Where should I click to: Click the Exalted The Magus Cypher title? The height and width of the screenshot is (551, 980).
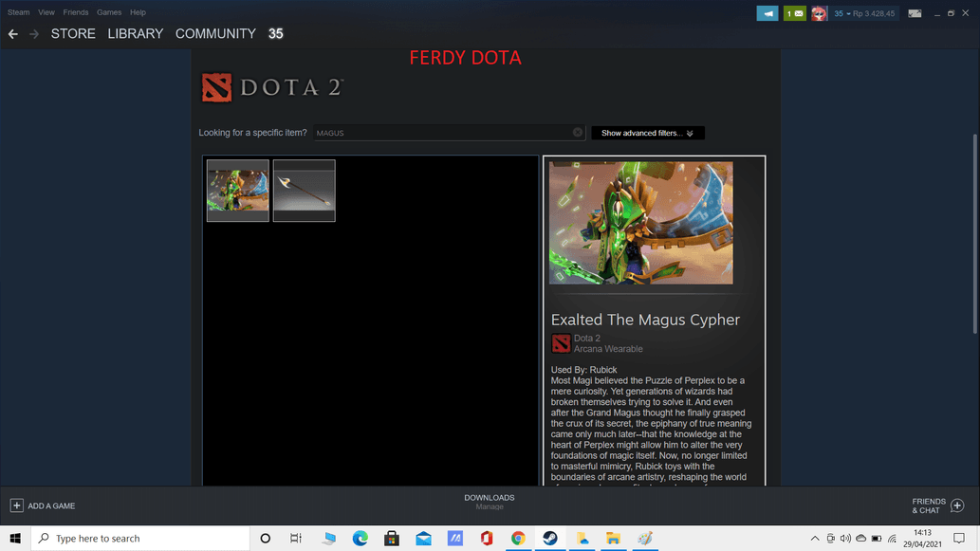coord(645,320)
